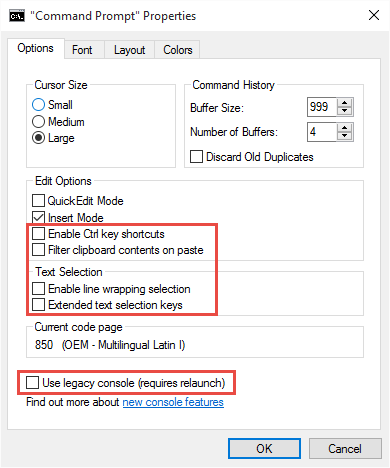Screen dimensions: 390x468
Task: Click the Command Prompt title bar icon
Action: coord(17,16)
